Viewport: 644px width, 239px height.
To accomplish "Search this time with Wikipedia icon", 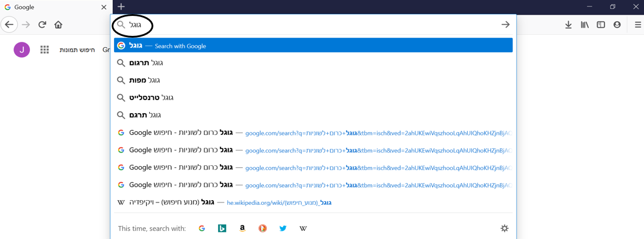I will click(x=303, y=228).
